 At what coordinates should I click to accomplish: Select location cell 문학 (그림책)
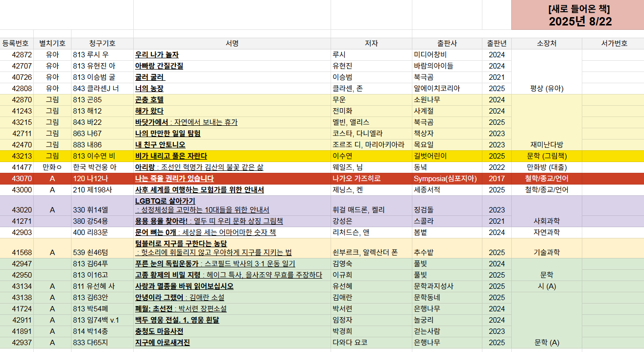(547, 156)
